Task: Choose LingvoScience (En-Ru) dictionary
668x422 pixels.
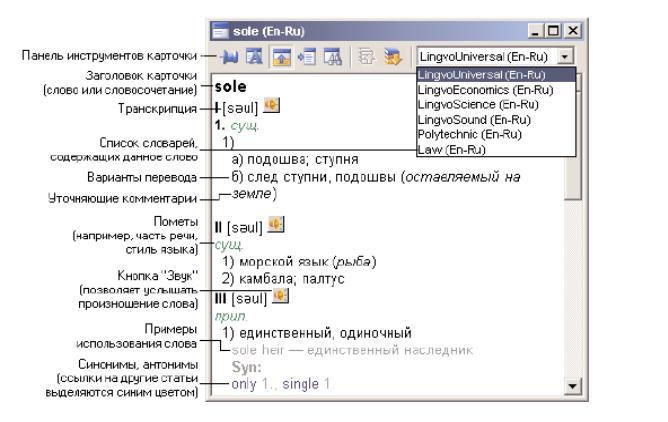Action: pyautogui.click(x=478, y=105)
